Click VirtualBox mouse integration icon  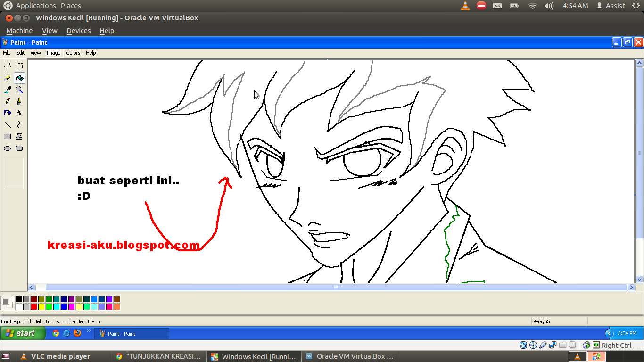tap(586, 345)
